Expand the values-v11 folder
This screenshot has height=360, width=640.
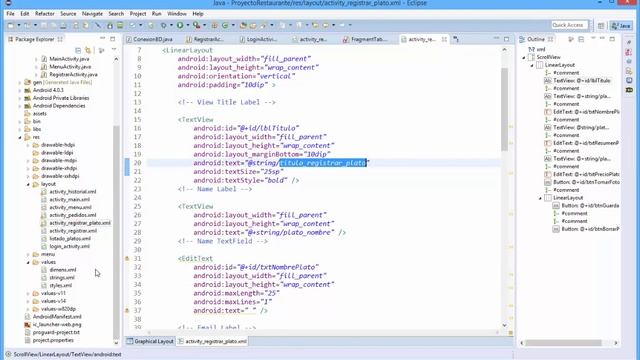coord(28,293)
